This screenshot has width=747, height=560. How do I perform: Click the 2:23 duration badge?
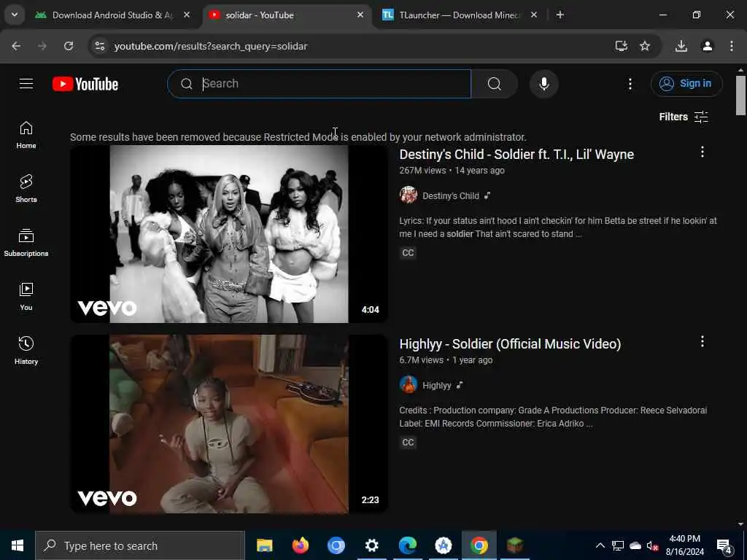(370, 500)
